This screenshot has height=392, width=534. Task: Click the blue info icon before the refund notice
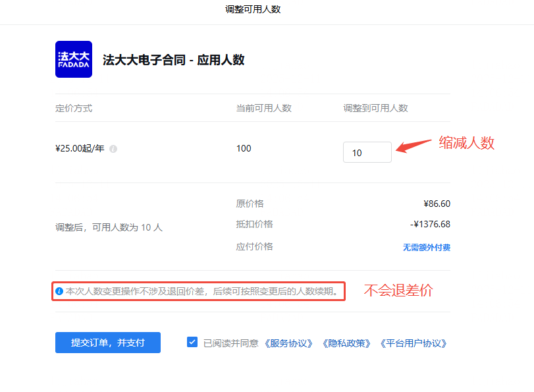coord(59,291)
